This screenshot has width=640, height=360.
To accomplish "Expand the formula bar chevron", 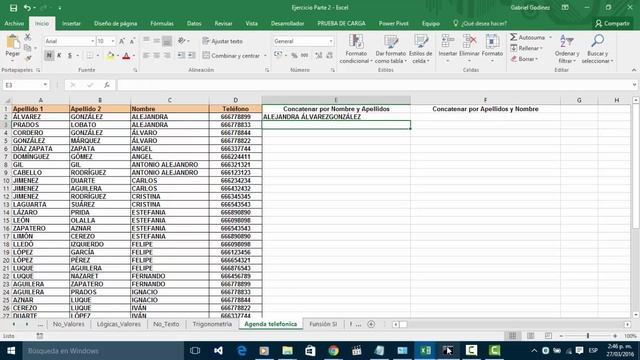I will 634,85.
